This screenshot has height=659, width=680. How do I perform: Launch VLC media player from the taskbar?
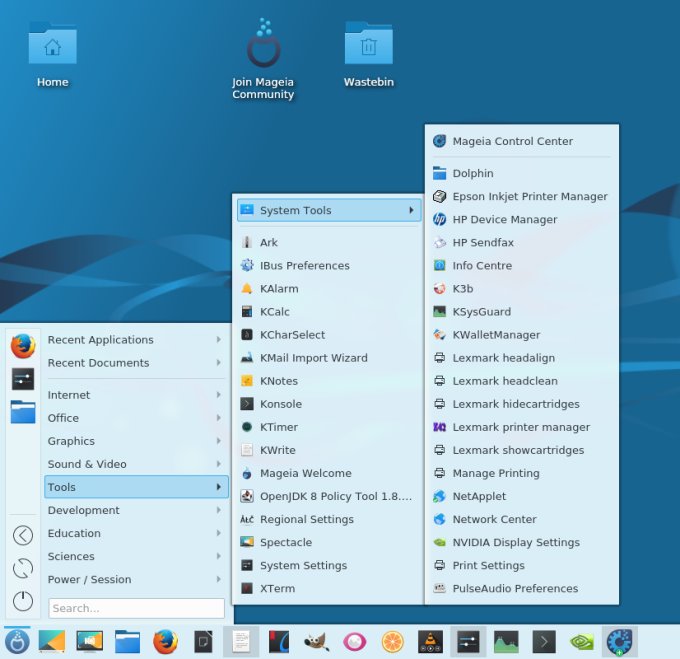(431, 641)
